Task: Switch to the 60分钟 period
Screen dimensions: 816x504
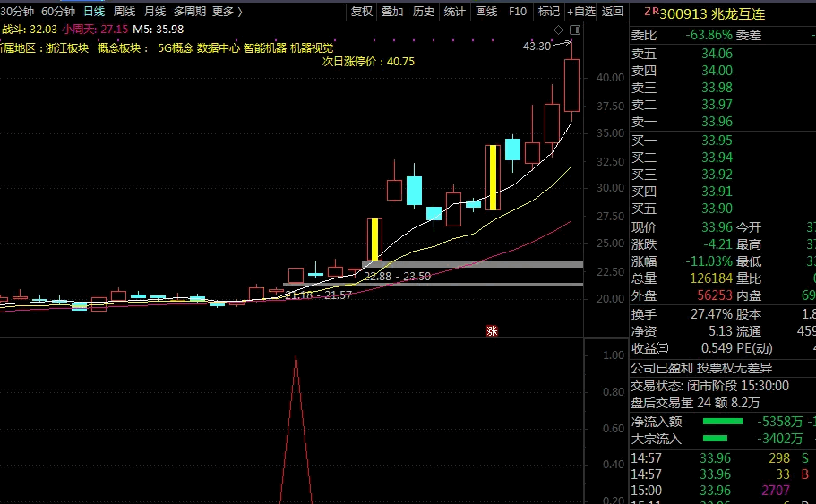Action: (58, 11)
